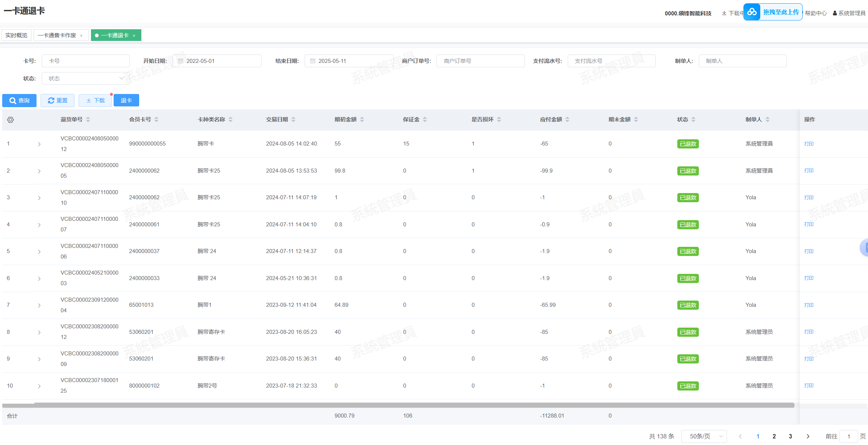Click the 下载中心 download icon in header

tap(724, 13)
